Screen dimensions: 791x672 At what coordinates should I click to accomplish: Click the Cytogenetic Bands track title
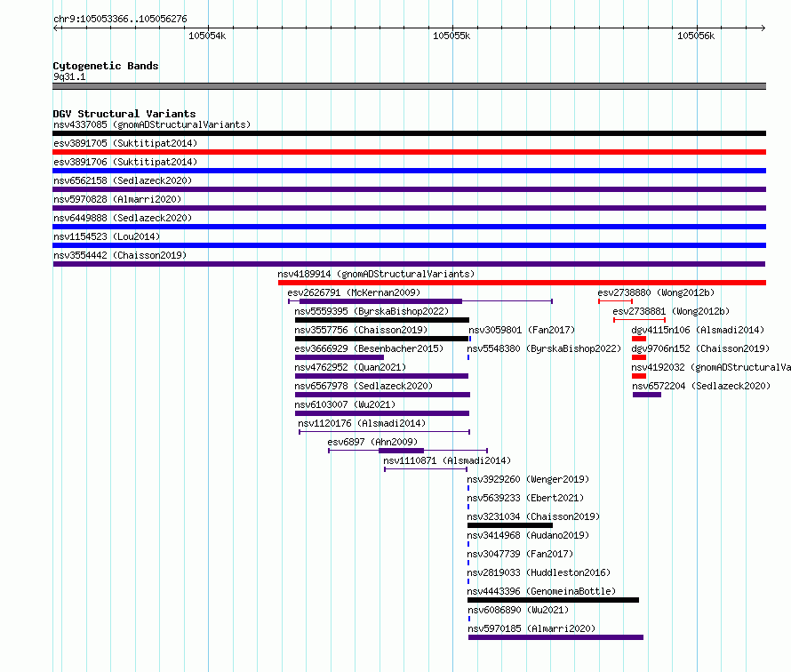[x=106, y=66]
